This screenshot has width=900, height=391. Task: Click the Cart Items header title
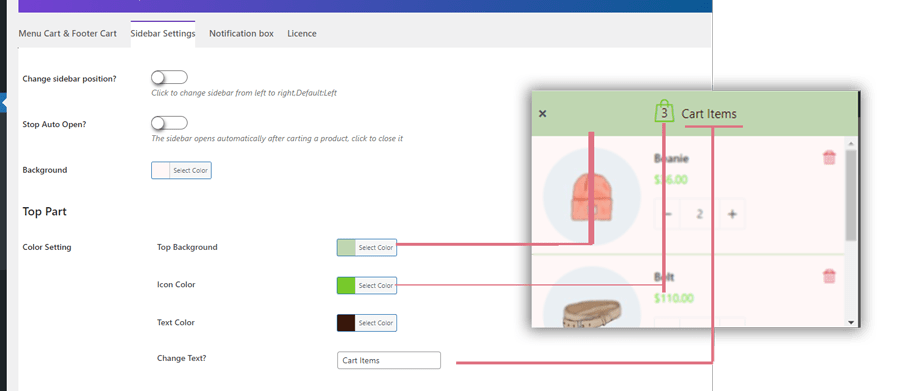pos(709,114)
